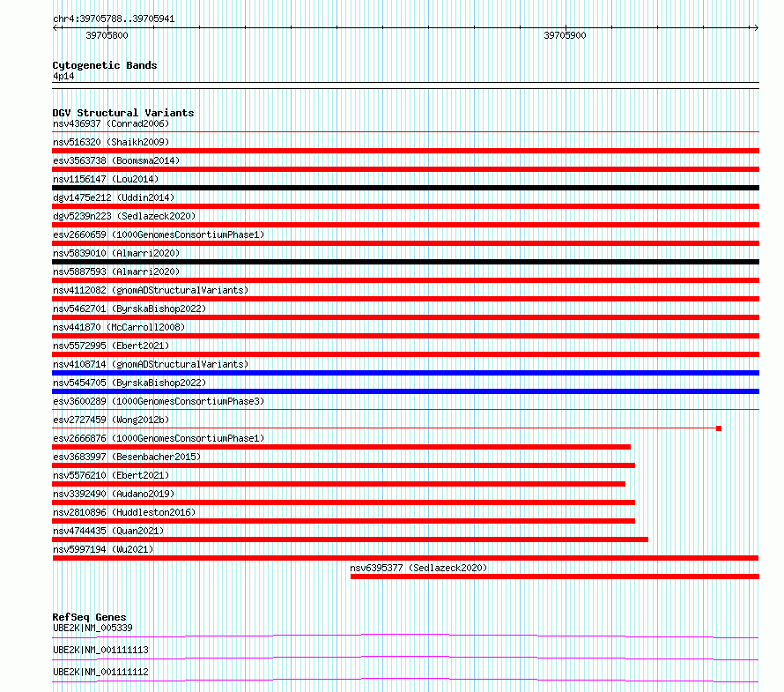Click the chr4:39705788..39705941 region label
The image size is (784, 692).
114,19
